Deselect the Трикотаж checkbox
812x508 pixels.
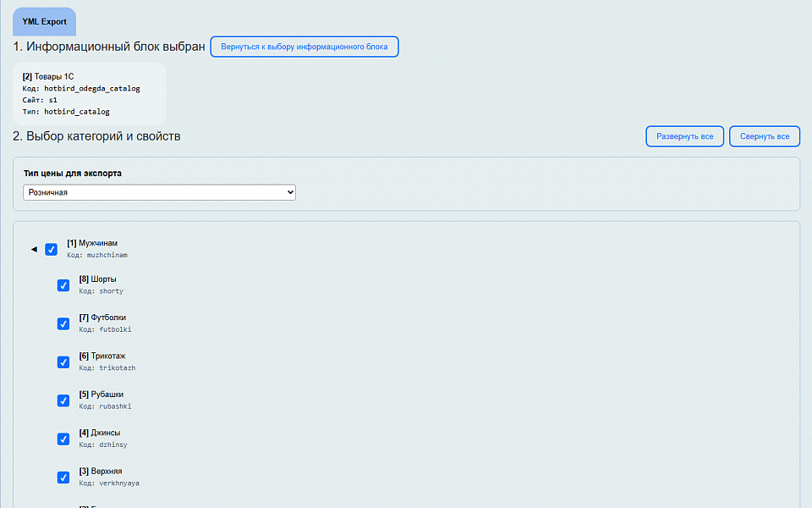[63, 362]
